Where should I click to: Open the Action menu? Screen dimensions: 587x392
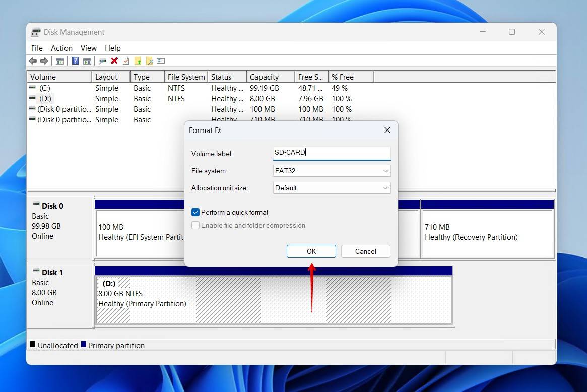[61, 48]
